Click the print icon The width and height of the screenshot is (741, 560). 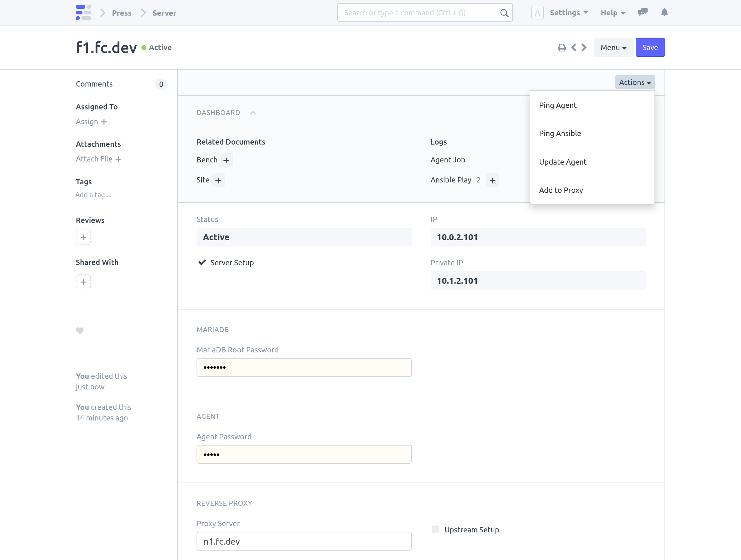tap(562, 48)
